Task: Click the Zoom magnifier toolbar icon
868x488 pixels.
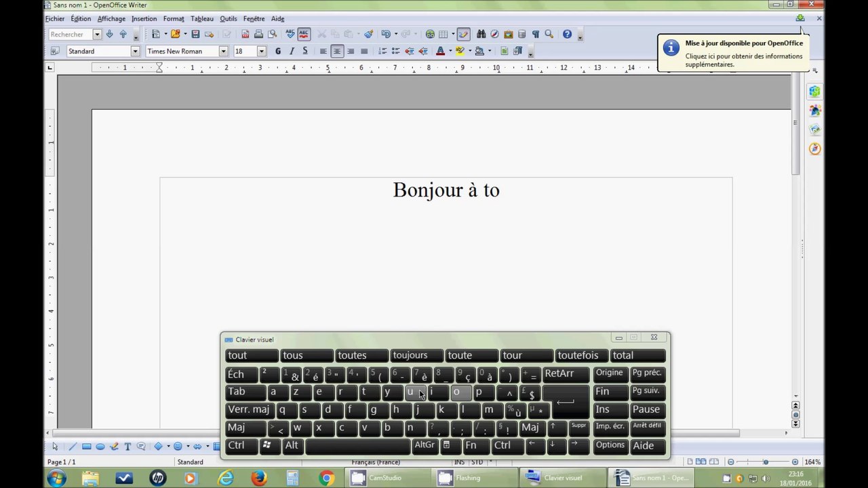Action: tap(549, 34)
